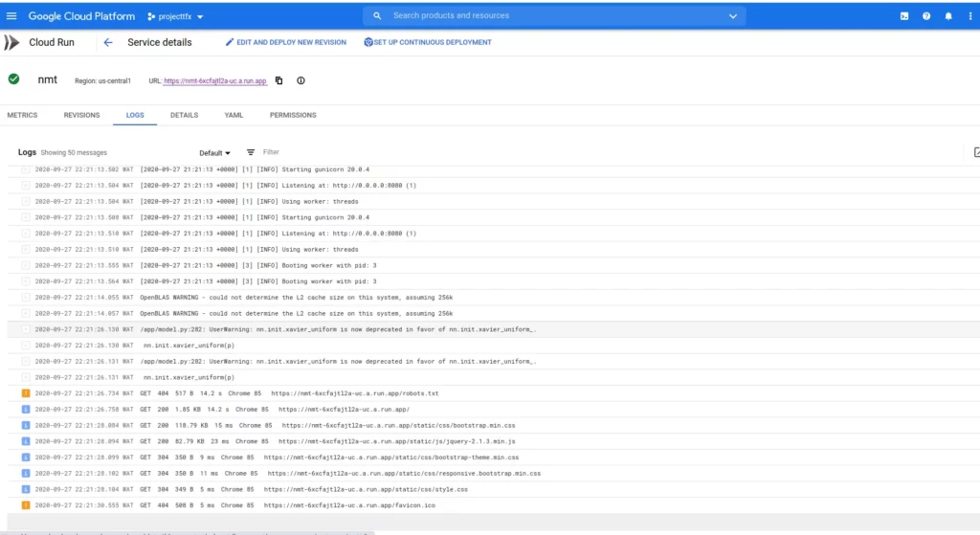The image size is (980, 535).
Task: Switch to the Revisions tab
Action: point(82,115)
